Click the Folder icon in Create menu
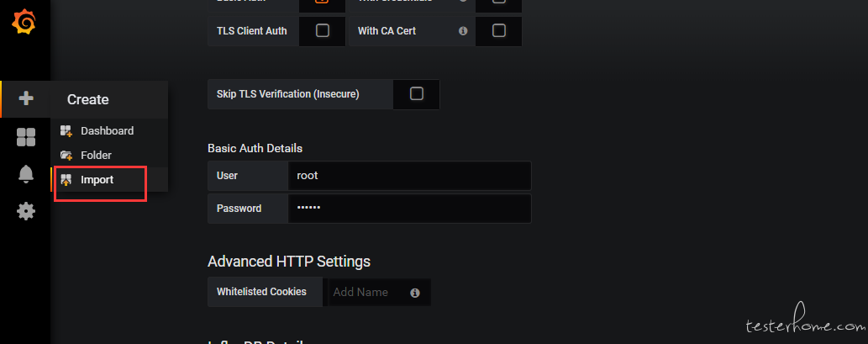Image resolution: width=868 pixels, height=344 pixels. click(x=66, y=156)
